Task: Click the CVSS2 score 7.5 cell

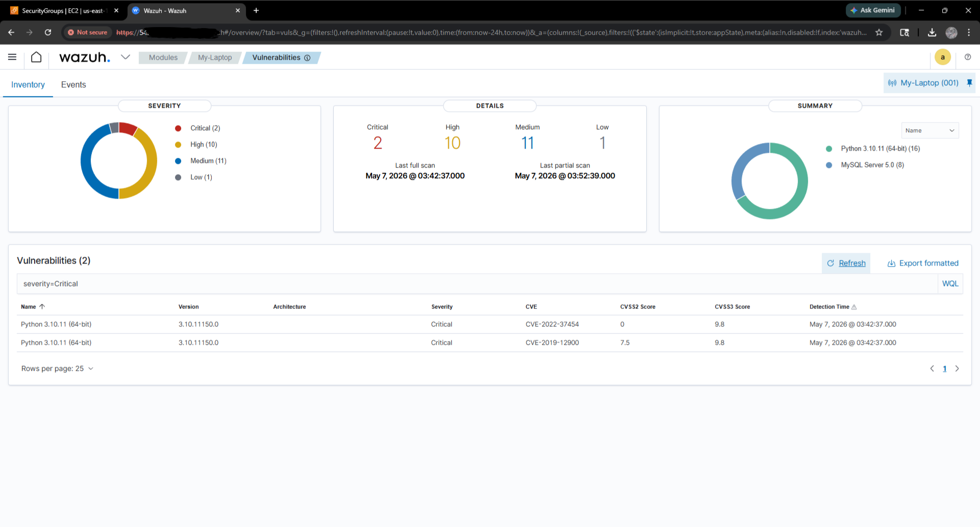Action: click(625, 343)
